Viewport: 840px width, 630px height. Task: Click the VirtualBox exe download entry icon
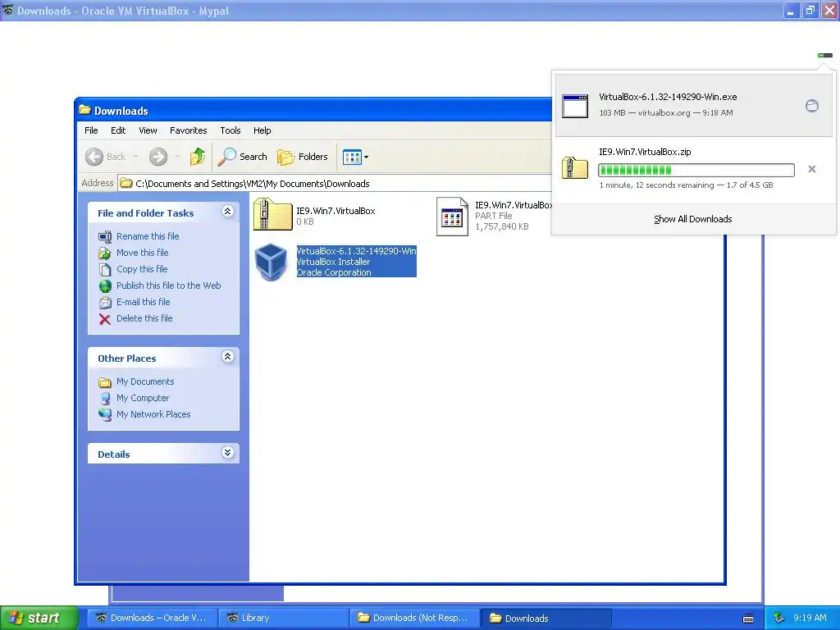click(x=575, y=106)
